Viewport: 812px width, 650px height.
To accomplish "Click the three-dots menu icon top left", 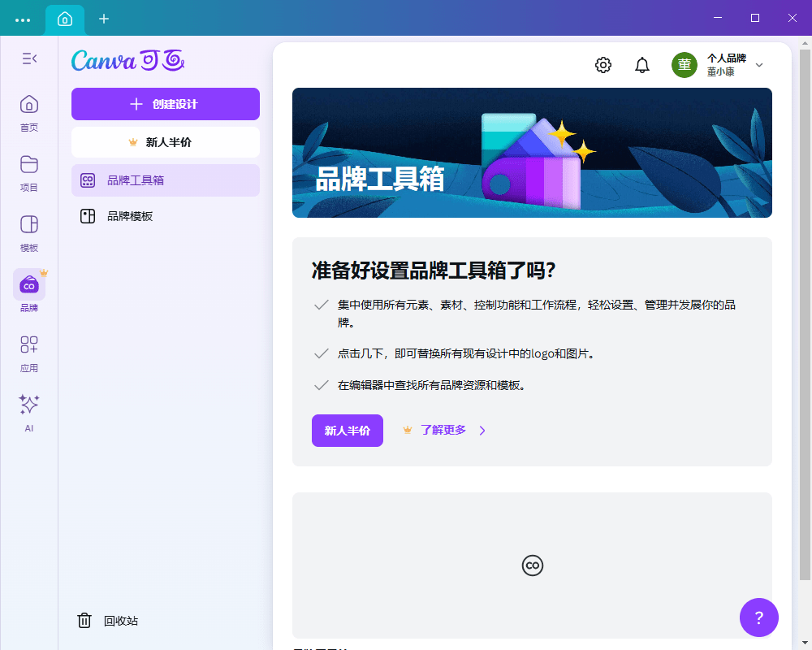I will click(x=23, y=18).
